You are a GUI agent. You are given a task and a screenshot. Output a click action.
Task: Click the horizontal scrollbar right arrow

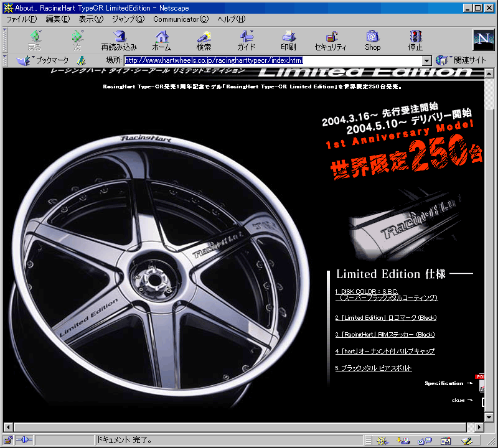479,427
